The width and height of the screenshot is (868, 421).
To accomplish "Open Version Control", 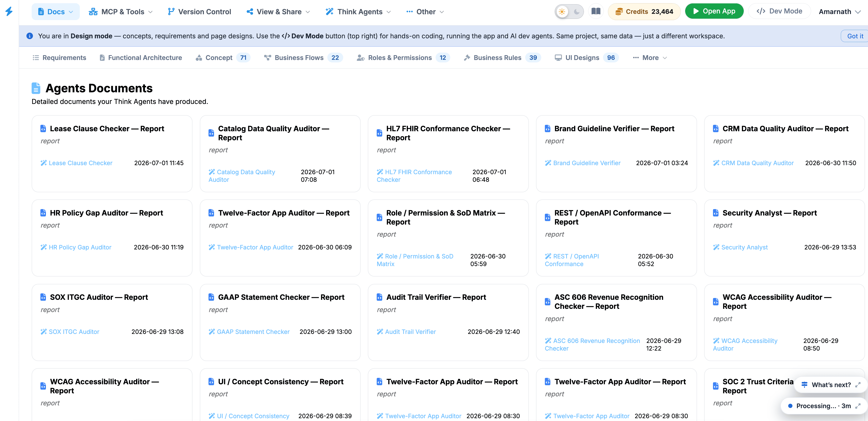I will (x=199, y=12).
